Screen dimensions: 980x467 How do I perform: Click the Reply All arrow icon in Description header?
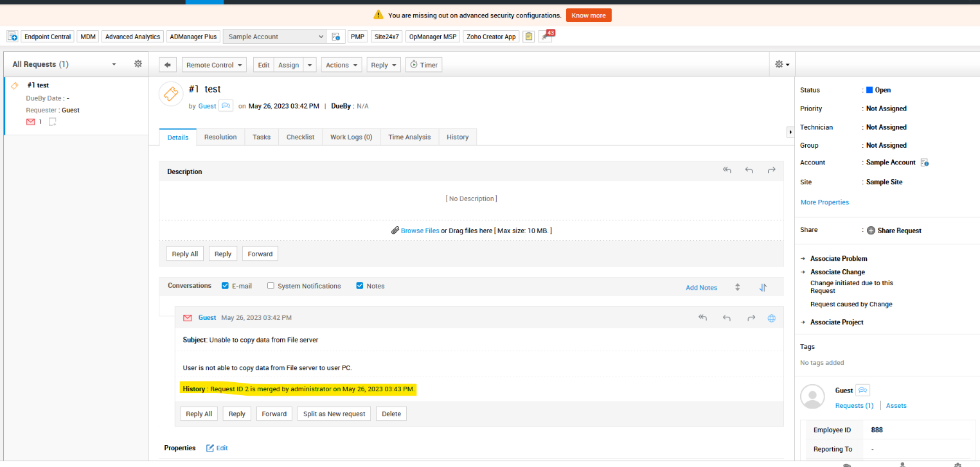(x=727, y=171)
